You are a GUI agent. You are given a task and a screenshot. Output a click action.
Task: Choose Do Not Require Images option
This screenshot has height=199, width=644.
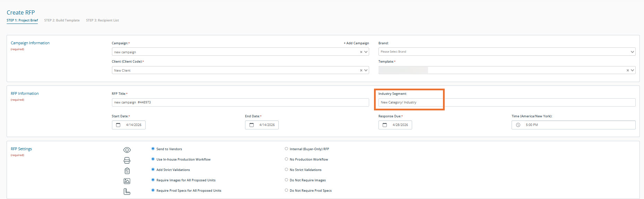tap(286, 180)
